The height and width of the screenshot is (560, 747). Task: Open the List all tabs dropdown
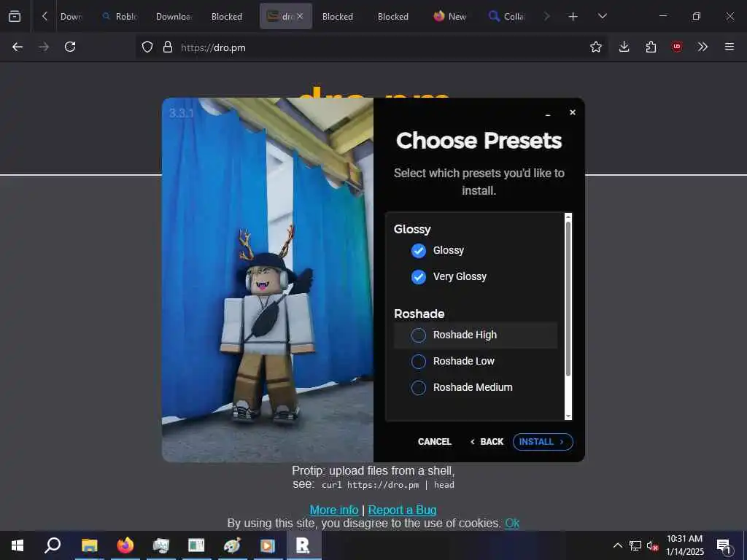[x=603, y=16]
